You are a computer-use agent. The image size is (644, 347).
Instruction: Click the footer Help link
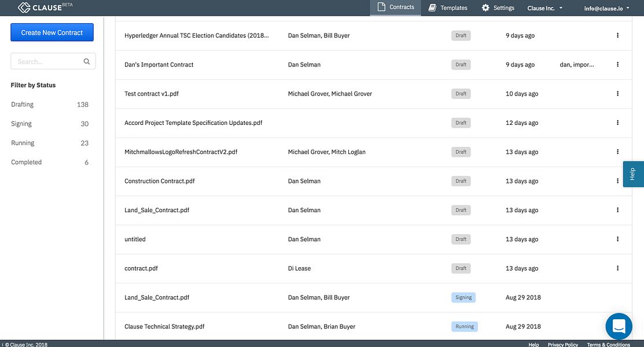[x=533, y=345]
